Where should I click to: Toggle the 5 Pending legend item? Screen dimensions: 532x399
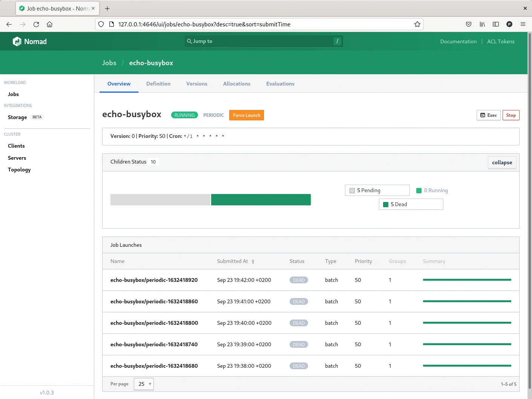tap(377, 190)
